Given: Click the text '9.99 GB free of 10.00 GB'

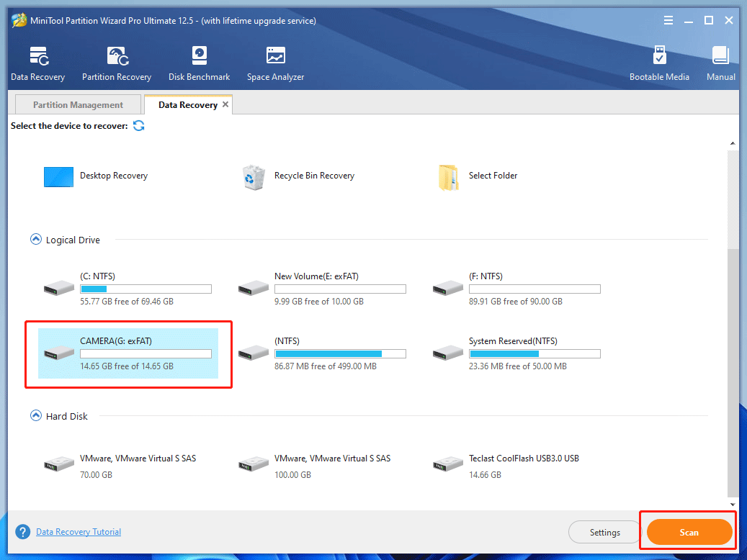Looking at the screenshot, I should tap(318, 302).
